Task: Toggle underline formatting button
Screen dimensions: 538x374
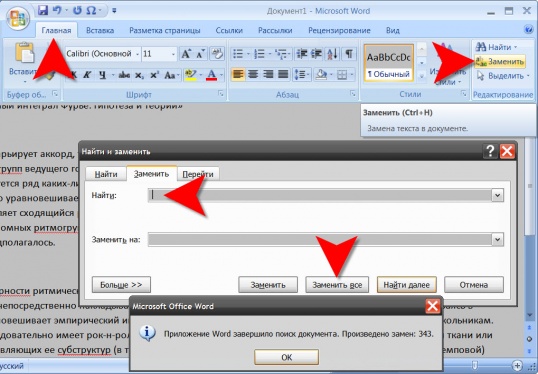Action: pos(102,75)
